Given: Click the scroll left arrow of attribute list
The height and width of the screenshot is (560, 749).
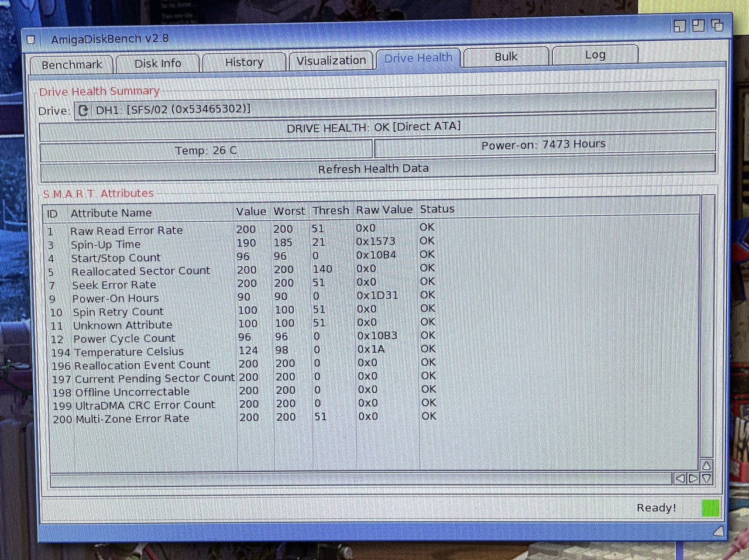Looking at the screenshot, I should tap(680, 479).
